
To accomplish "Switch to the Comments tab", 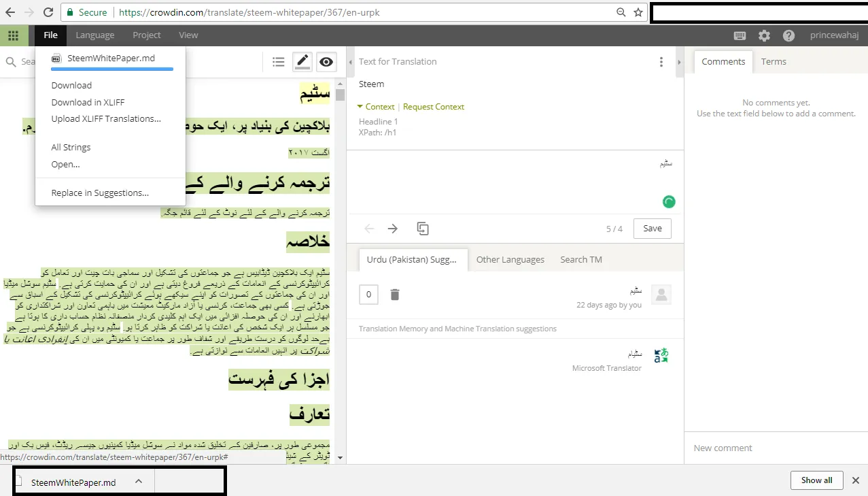I will pyautogui.click(x=723, y=61).
